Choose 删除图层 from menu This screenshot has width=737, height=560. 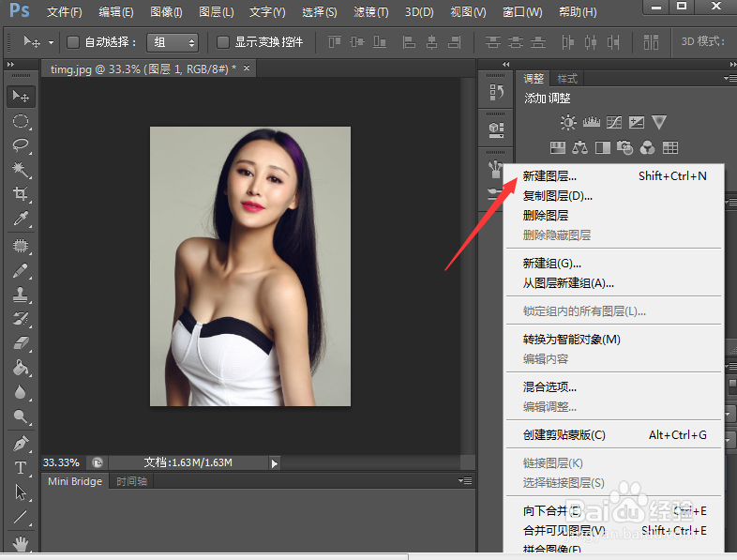coord(614,216)
